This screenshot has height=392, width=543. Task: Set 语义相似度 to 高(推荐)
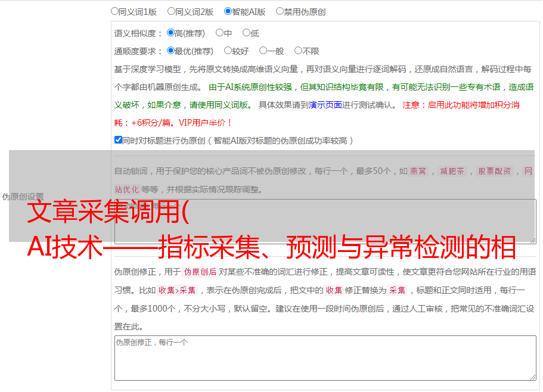pos(170,33)
